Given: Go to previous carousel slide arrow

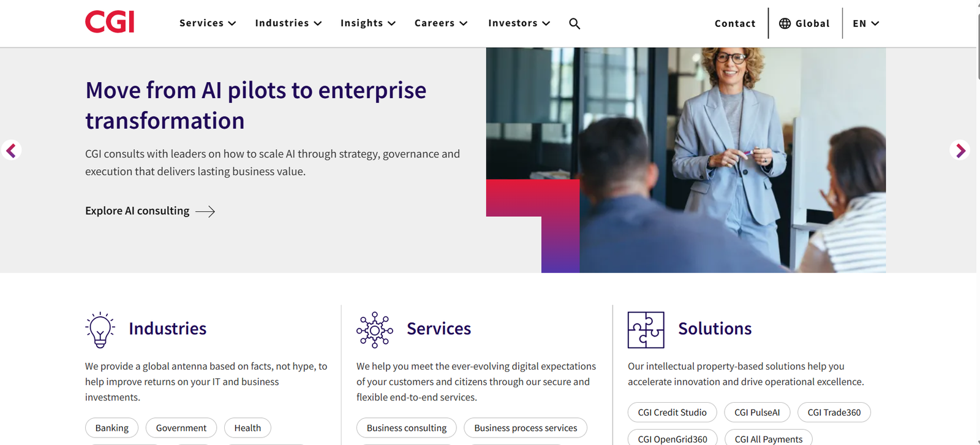Looking at the screenshot, I should coord(11,150).
